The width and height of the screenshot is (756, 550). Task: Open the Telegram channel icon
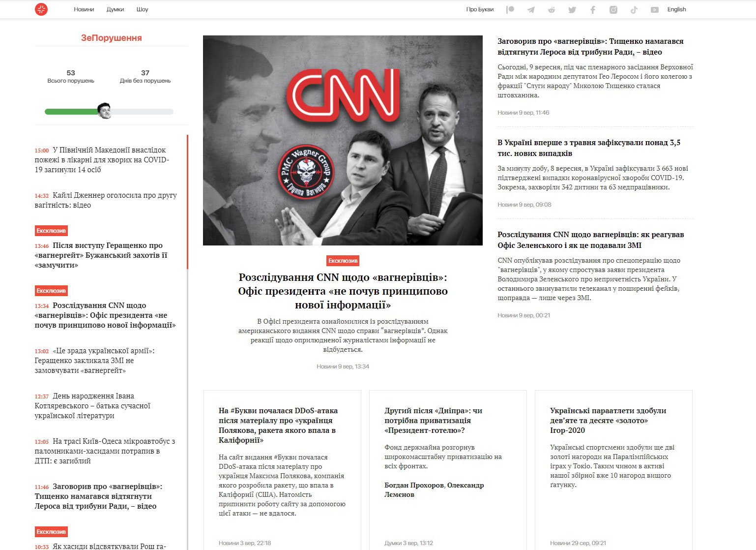[x=531, y=10]
